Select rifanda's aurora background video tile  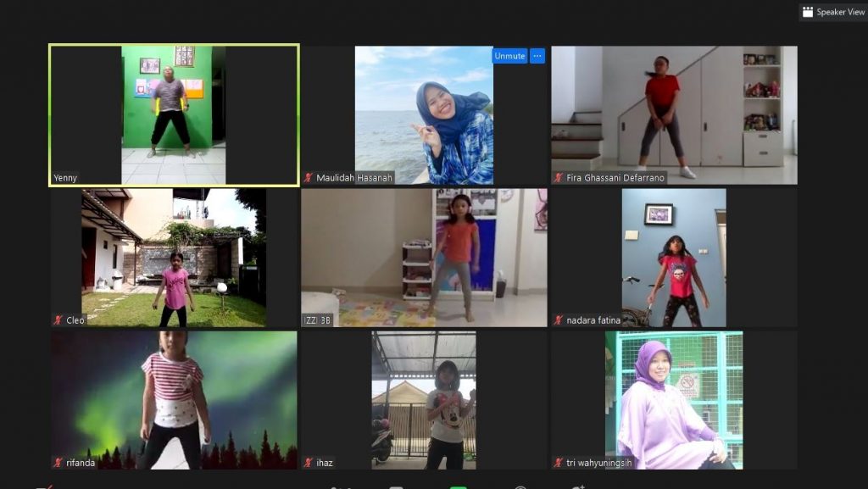[174, 397]
